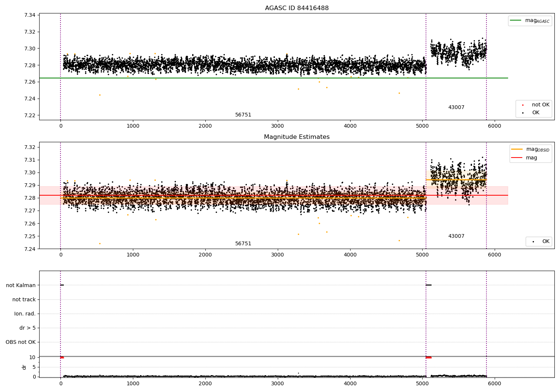Click the 'Ion. rad.' axis label

pyautogui.click(x=25, y=314)
